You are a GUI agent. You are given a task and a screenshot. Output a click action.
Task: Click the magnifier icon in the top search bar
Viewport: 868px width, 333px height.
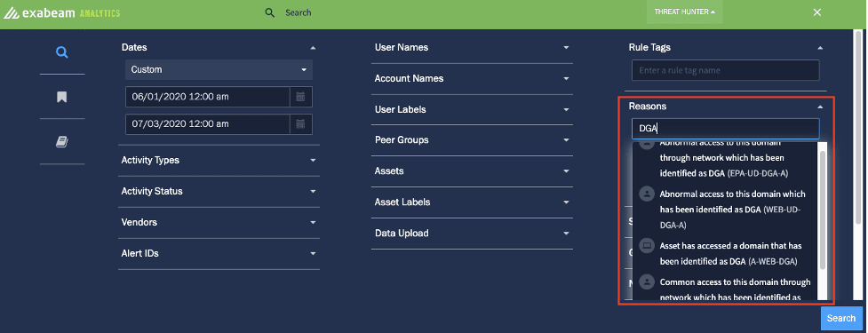[269, 12]
